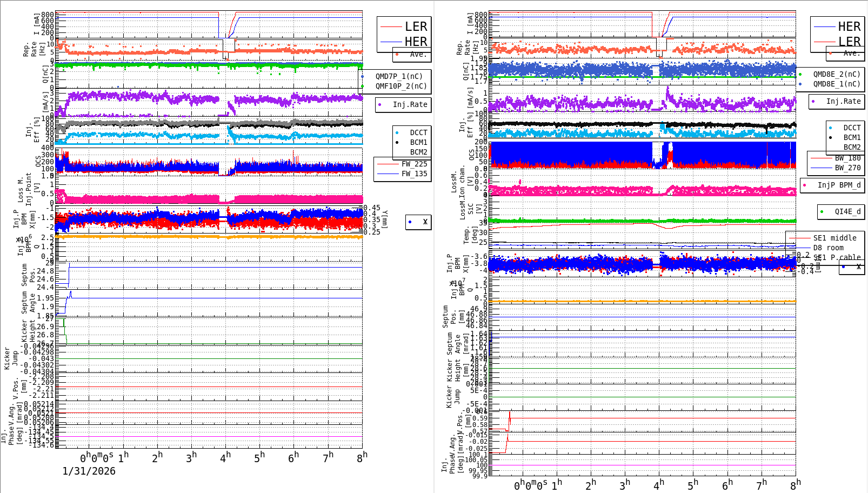Click the green QMD8E_2(nC) legend marker
Image resolution: width=868 pixels, height=493 pixels.
(800, 74)
